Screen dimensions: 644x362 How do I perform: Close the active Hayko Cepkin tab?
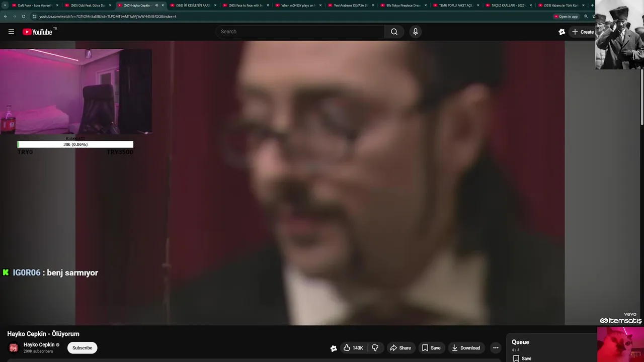163,6
